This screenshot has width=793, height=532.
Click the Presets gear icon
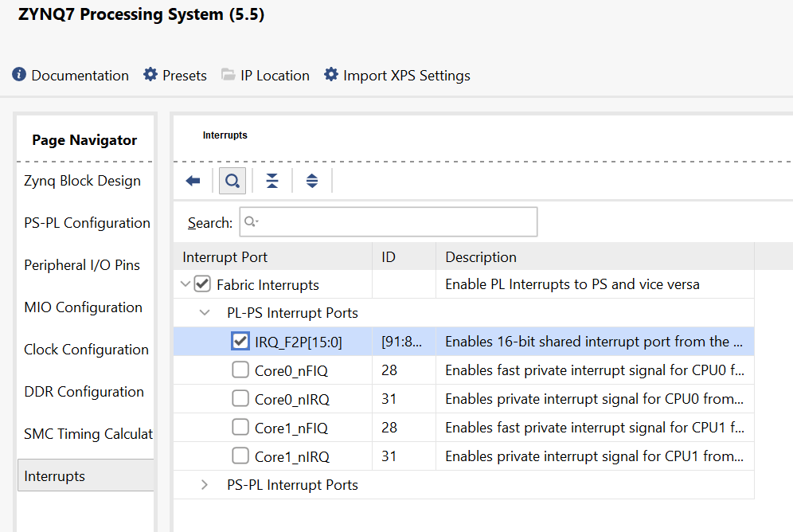coord(150,74)
